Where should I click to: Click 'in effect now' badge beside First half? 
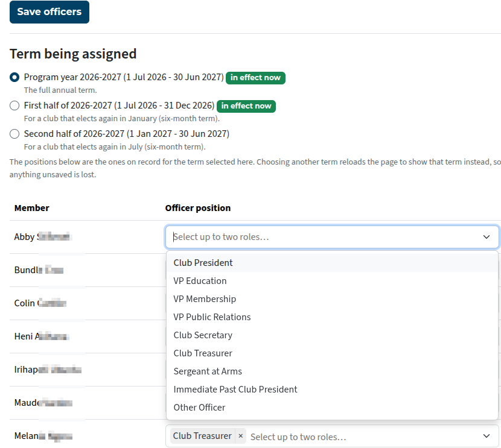(246, 106)
